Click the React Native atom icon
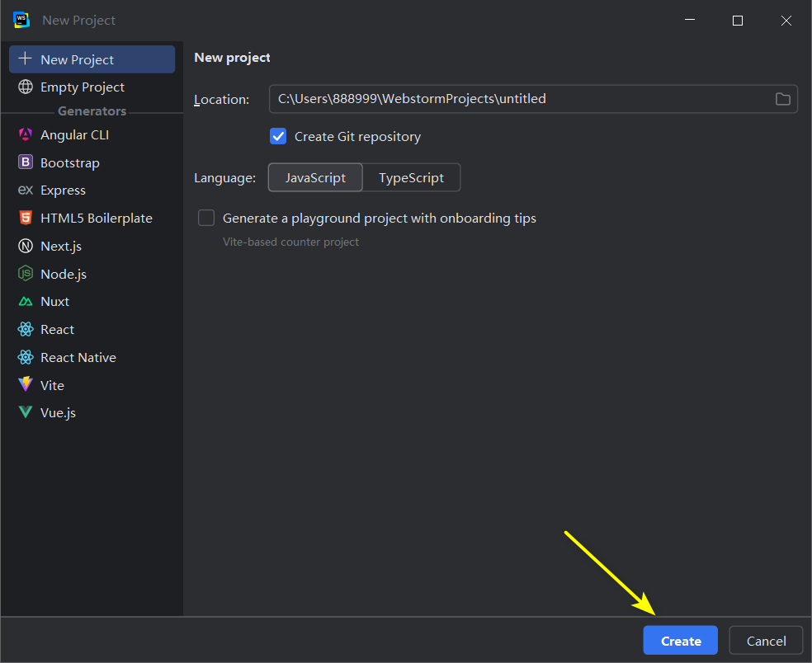Screen dimensions: 812x663 click(x=26, y=357)
